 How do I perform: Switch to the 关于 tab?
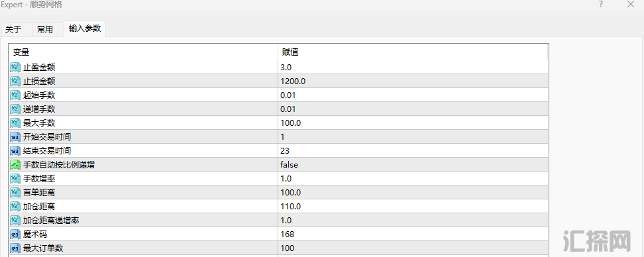click(x=13, y=30)
